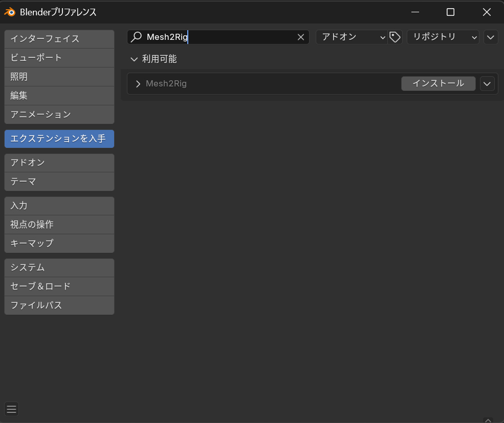Switch to the インターフェイス tab
The width and height of the screenshot is (504, 423).
pyautogui.click(x=59, y=39)
